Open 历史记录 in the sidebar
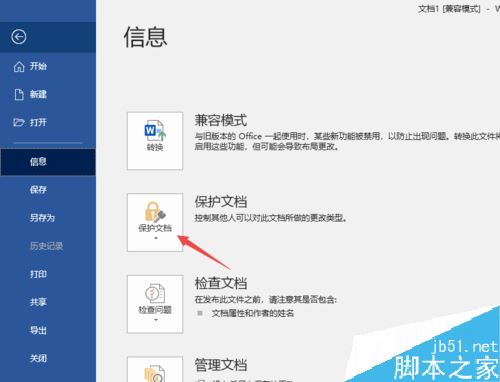 pos(48,246)
